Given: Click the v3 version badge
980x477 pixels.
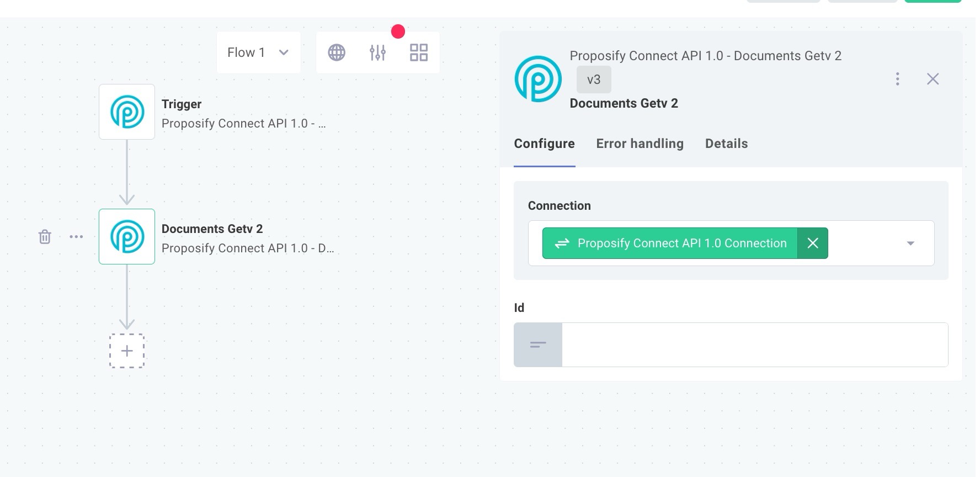Looking at the screenshot, I should click(x=594, y=79).
